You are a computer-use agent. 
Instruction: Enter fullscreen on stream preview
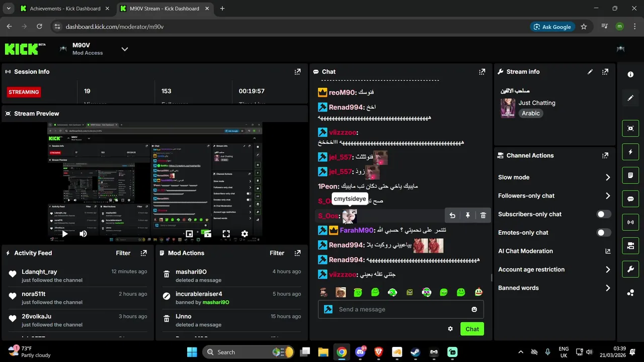226,234
